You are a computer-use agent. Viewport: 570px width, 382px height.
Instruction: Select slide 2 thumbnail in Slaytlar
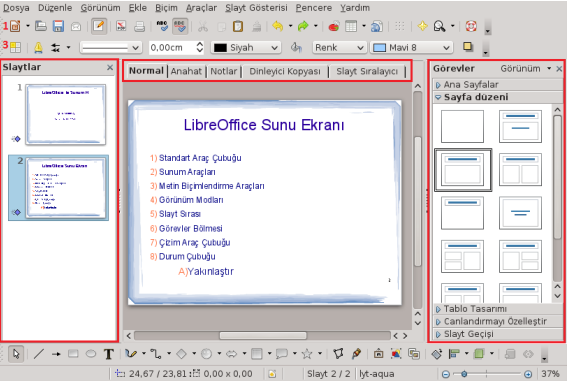65,188
